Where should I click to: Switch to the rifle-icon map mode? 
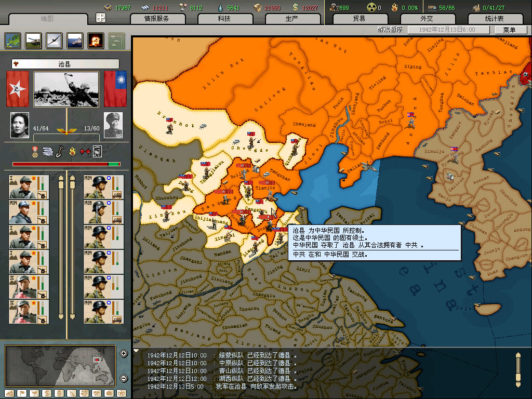(72, 393)
